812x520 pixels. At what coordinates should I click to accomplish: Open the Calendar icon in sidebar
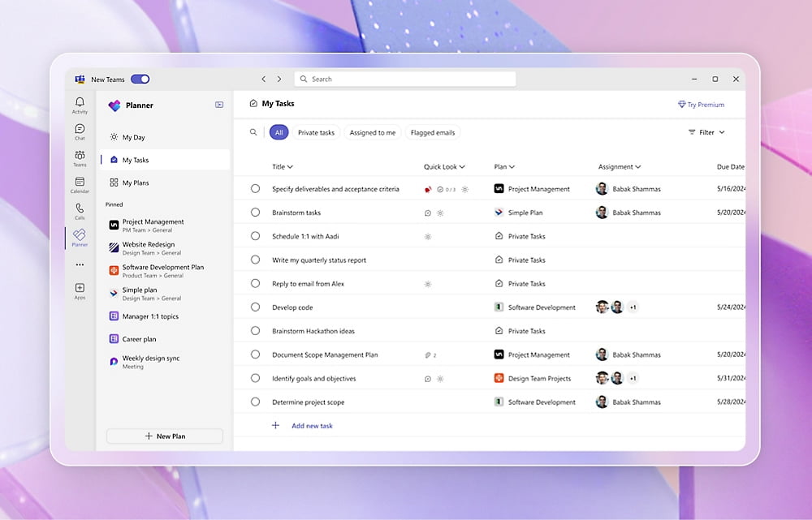[80, 184]
